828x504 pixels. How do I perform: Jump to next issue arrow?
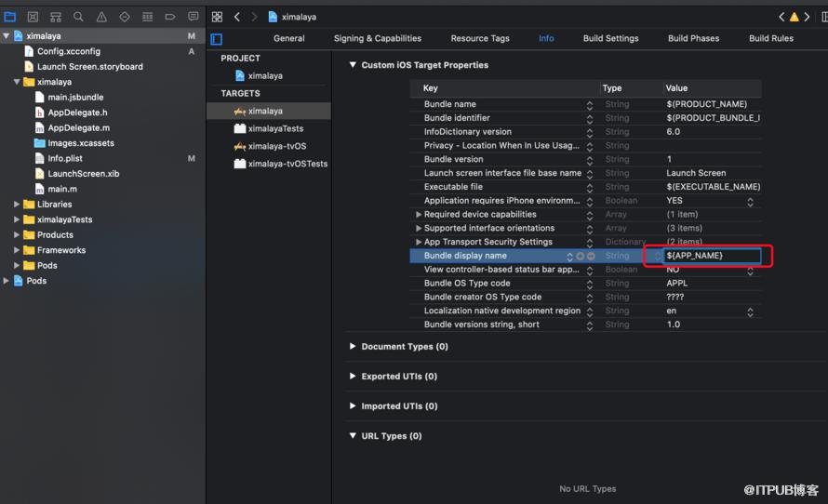pos(807,17)
